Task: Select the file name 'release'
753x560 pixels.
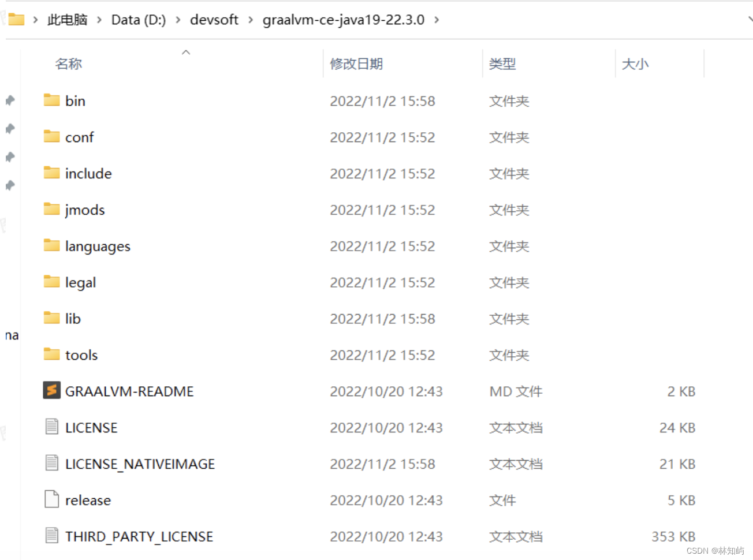Action: [88, 501]
